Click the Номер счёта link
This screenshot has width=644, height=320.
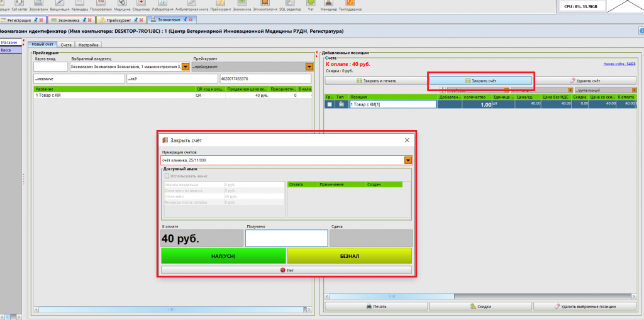click(x=619, y=64)
